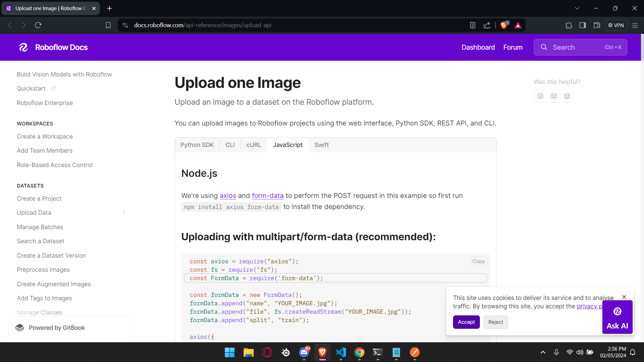This screenshot has height=362, width=644.
Task: Click the happy face feedback icon
Action: click(x=567, y=96)
